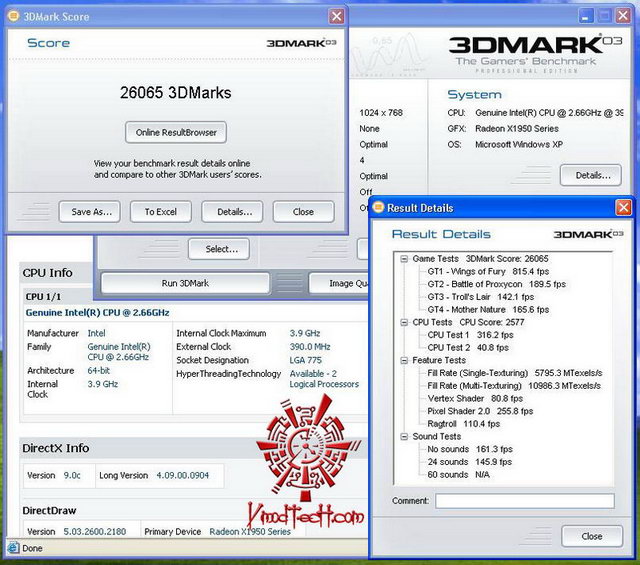Click Genuine Intel(R) CPU @ 2.66GHz heading
640x565 pixels.
pos(97,313)
